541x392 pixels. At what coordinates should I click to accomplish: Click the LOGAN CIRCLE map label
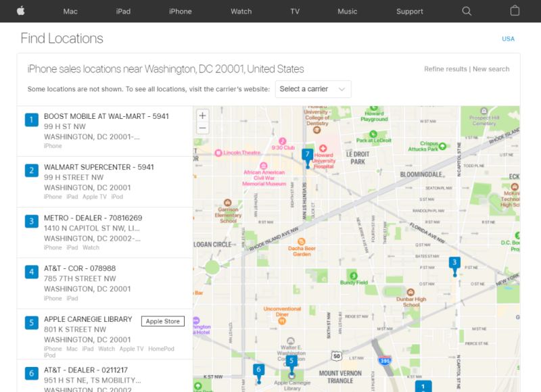[212, 245]
